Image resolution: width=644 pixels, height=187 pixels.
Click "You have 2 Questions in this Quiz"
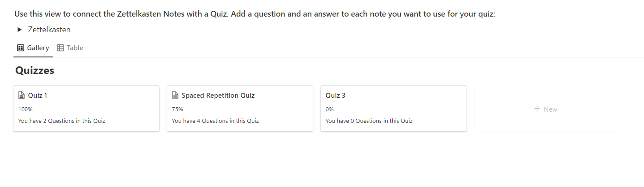(x=62, y=121)
